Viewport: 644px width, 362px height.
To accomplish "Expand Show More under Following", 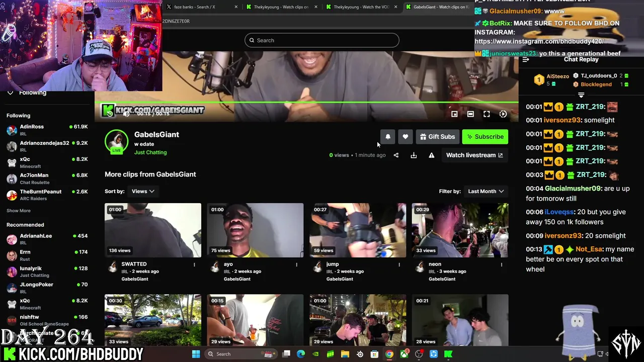I will point(19,211).
